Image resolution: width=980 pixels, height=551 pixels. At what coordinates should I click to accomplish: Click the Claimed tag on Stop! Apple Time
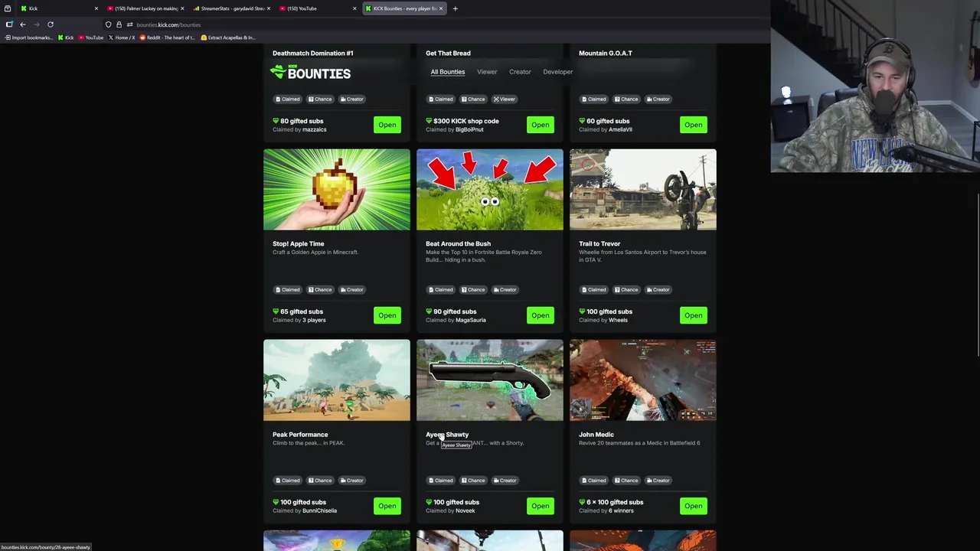pyautogui.click(x=287, y=289)
